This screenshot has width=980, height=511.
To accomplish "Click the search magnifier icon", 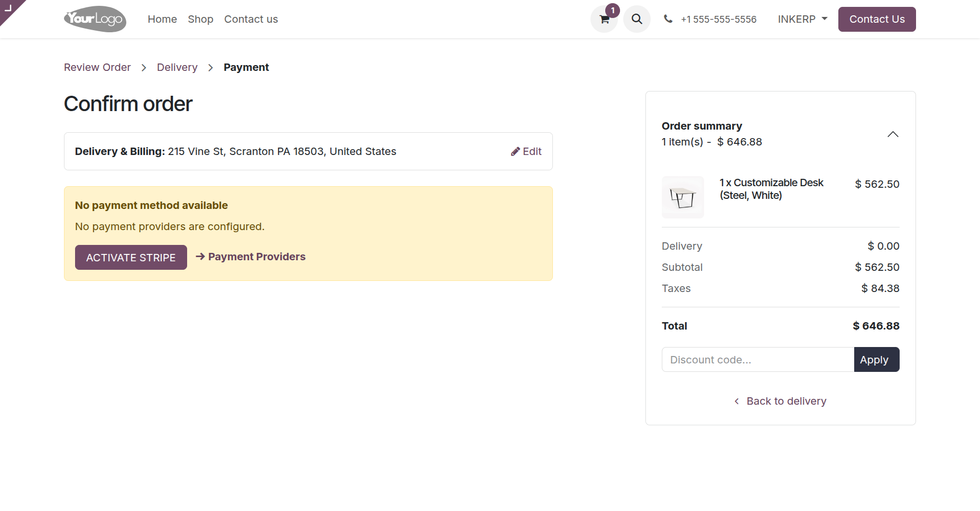I will (x=637, y=19).
